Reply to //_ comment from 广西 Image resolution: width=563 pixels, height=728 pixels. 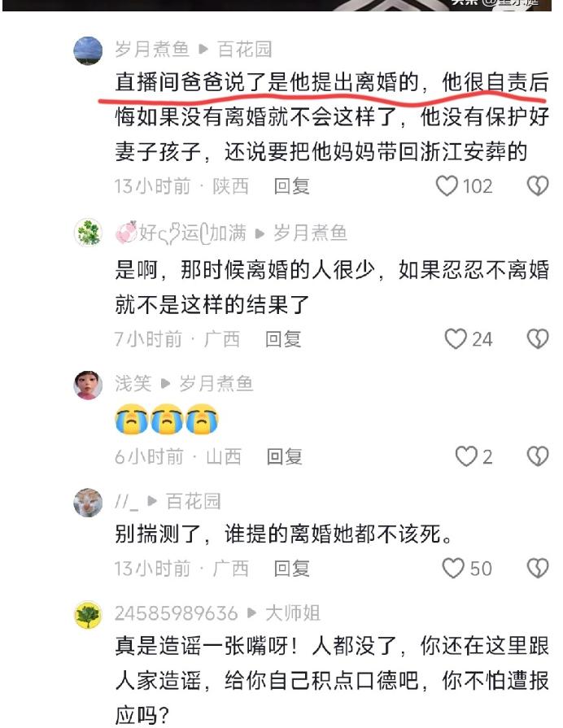click(x=292, y=569)
